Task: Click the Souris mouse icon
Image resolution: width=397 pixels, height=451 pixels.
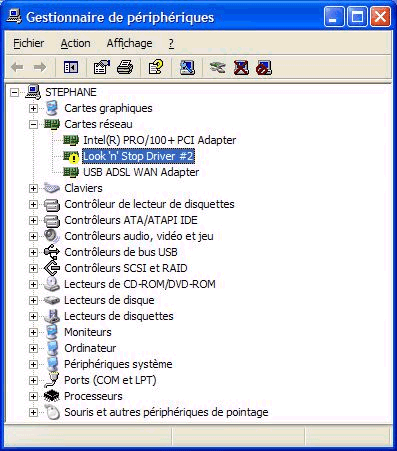Action: pyautogui.click(x=52, y=412)
